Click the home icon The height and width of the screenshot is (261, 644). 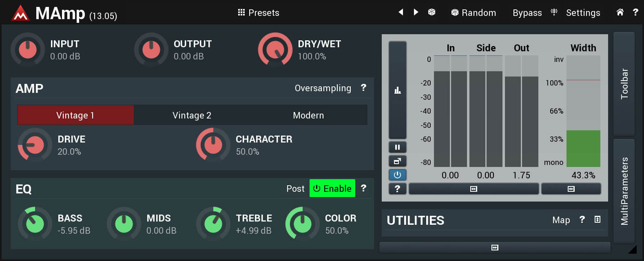pos(620,12)
